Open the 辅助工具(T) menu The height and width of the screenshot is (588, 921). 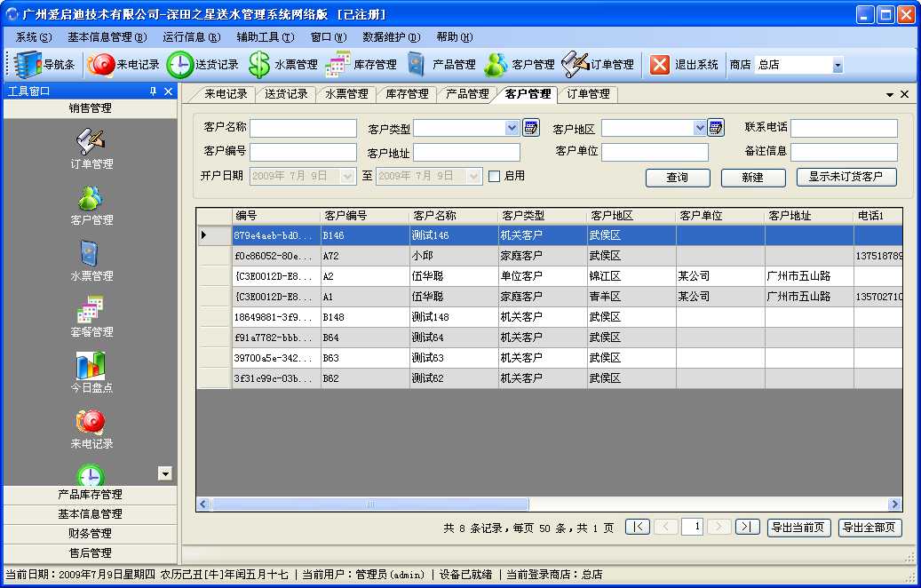click(x=266, y=37)
